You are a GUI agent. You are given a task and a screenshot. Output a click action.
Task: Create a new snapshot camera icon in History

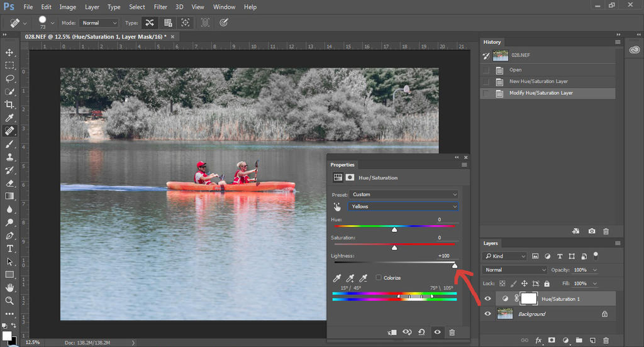(592, 231)
